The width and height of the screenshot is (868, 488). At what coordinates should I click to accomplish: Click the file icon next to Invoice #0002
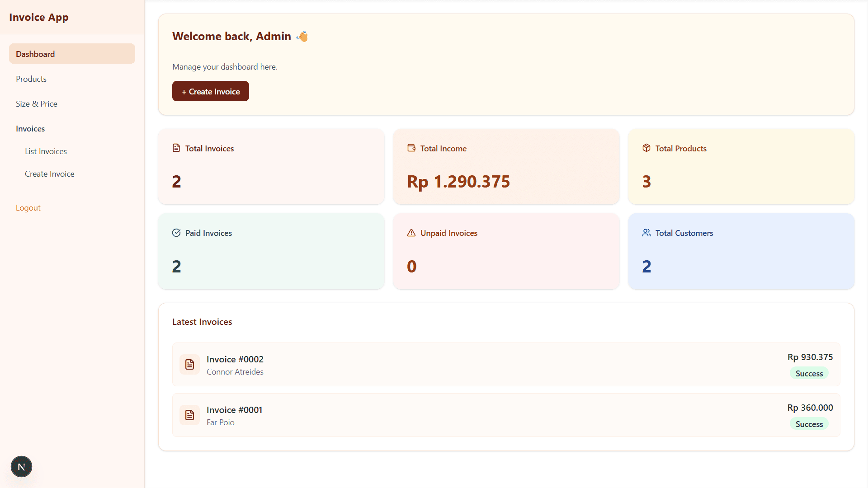tap(189, 365)
